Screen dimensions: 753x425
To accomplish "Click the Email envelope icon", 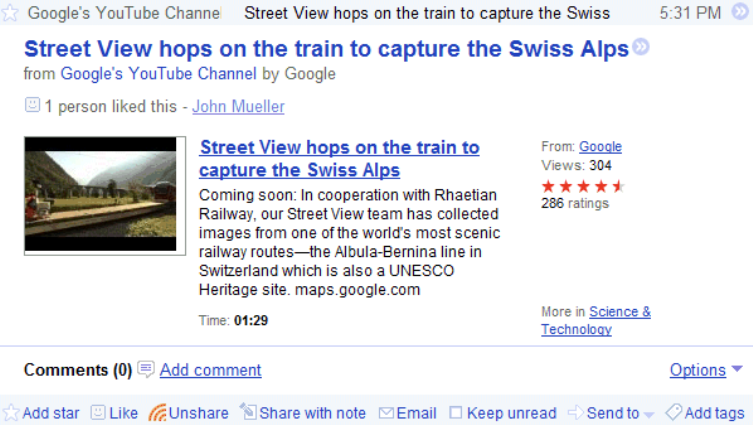I will 386,413.
